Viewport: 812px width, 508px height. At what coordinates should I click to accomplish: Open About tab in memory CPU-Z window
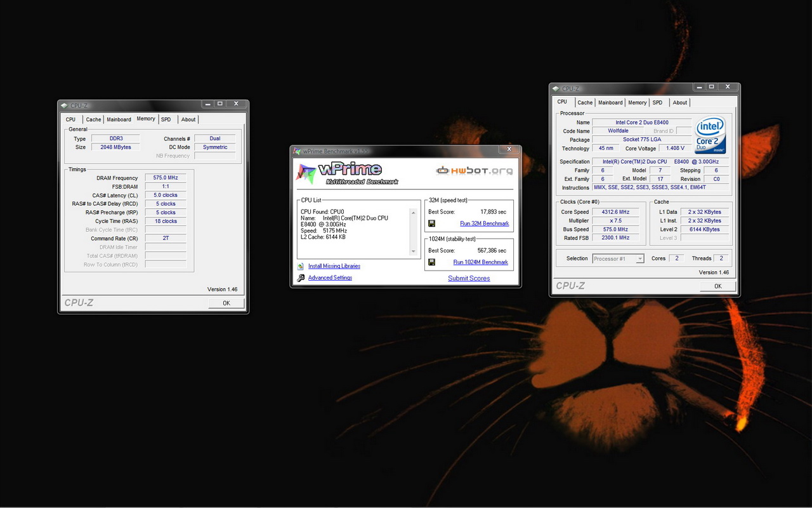(x=188, y=119)
